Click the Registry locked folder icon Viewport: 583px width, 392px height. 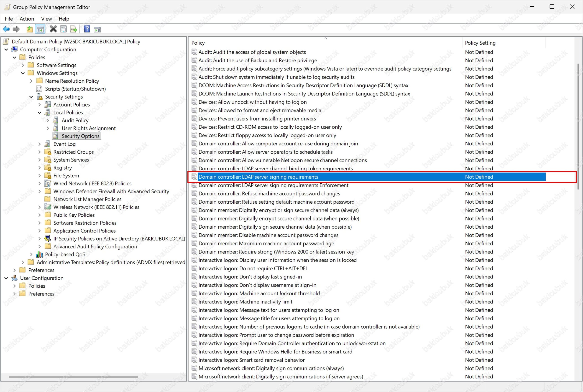[48, 167]
